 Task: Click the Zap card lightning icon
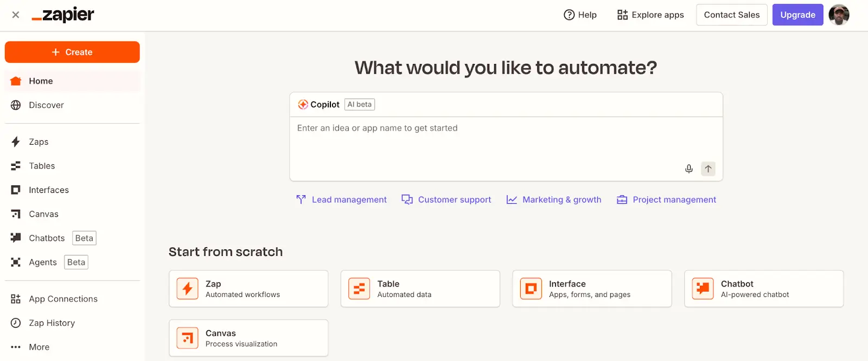coord(188,288)
